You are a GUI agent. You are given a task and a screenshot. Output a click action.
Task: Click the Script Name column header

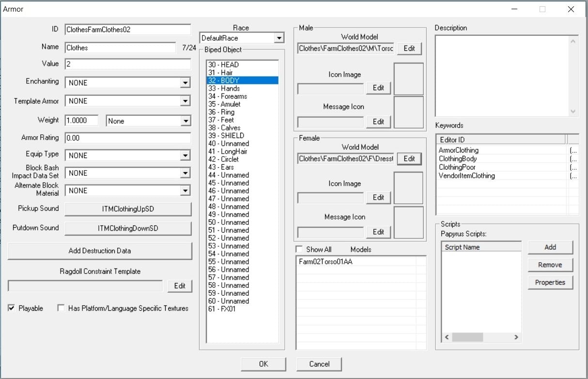(481, 247)
